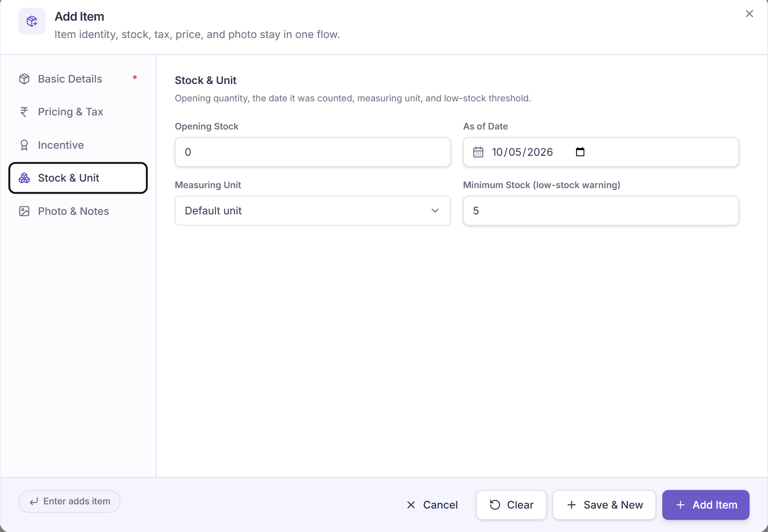Viewport: 768px width, 532px height.
Task: Click the Stock & Unit section heading
Action: [x=206, y=80]
